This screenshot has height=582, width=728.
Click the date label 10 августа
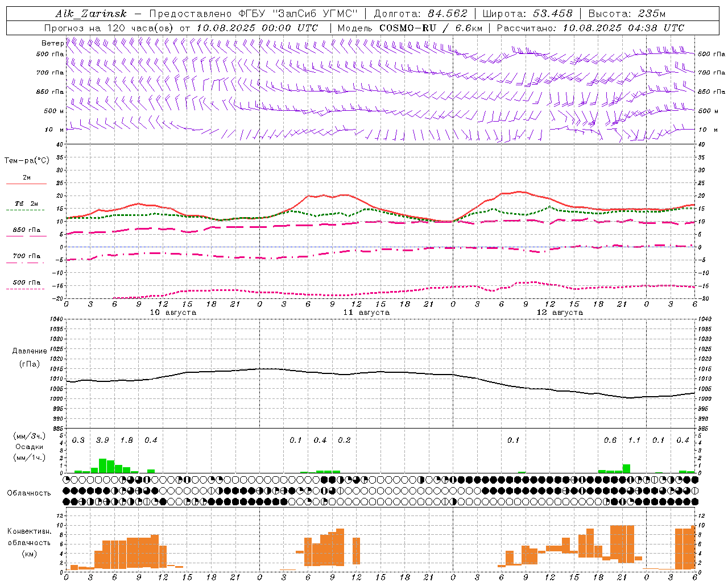173,313
